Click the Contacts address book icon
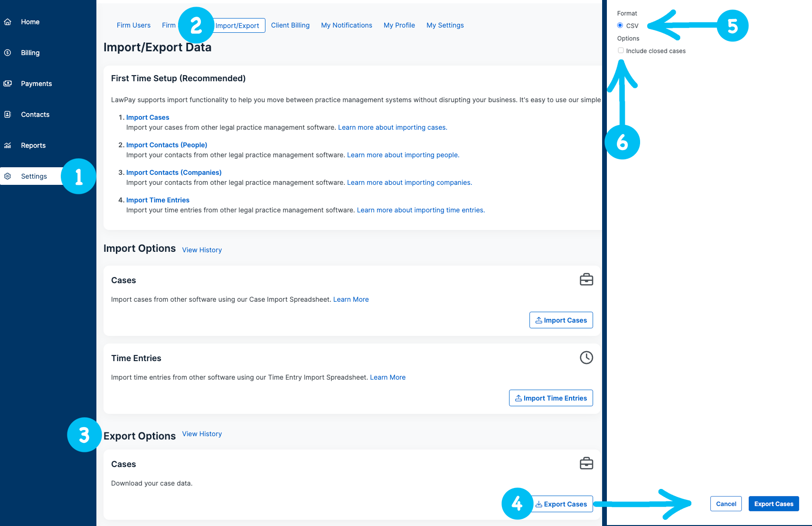This screenshot has height=526, width=812. point(8,115)
